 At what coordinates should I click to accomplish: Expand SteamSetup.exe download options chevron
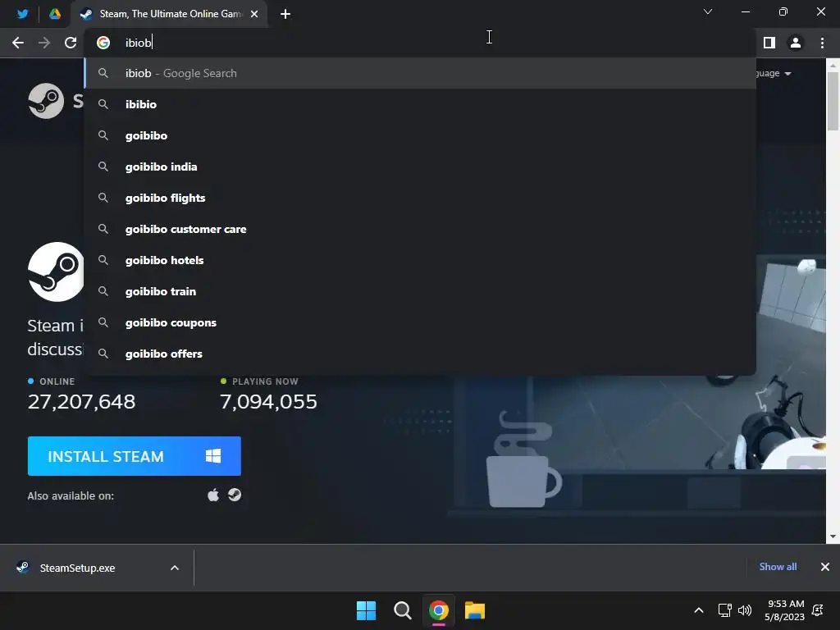(175, 568)
